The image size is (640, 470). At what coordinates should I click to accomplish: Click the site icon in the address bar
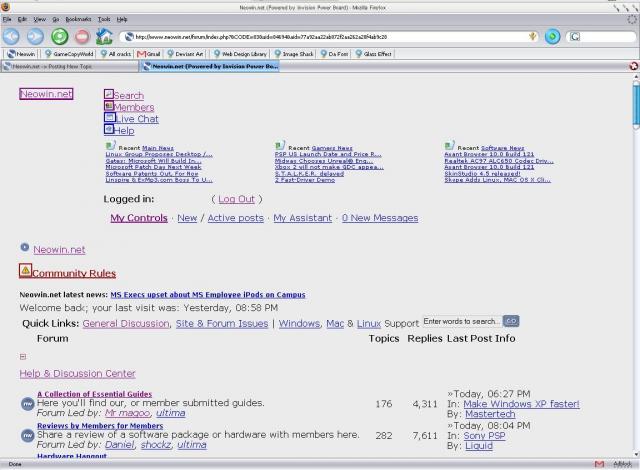tap(129, 37)
